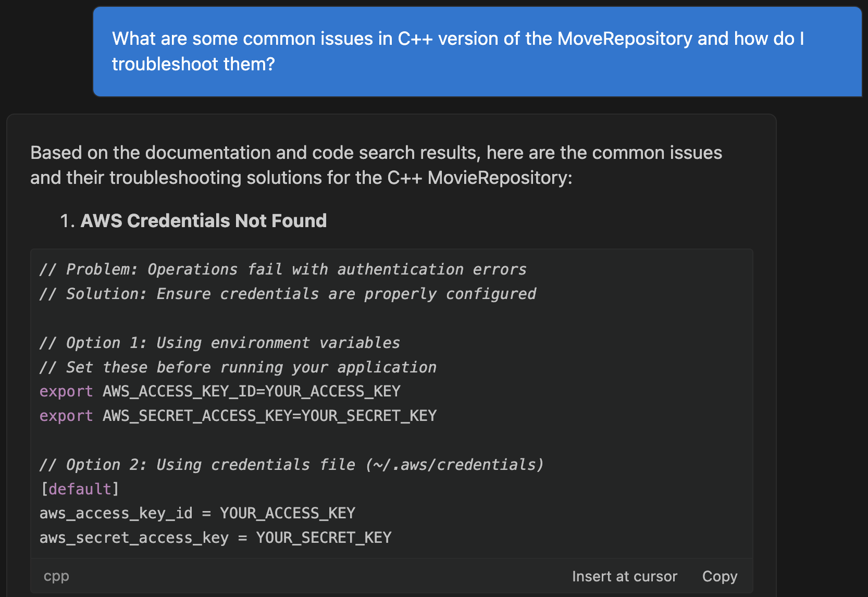Copy the code snippet
This screenshot has height=597, width=868.
tap(720, 576)
